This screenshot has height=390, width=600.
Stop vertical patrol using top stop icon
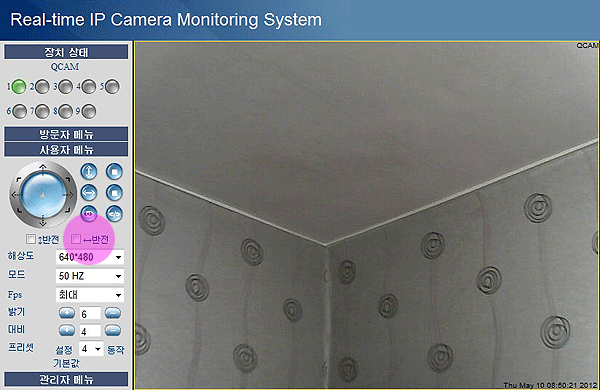point(114,171)
